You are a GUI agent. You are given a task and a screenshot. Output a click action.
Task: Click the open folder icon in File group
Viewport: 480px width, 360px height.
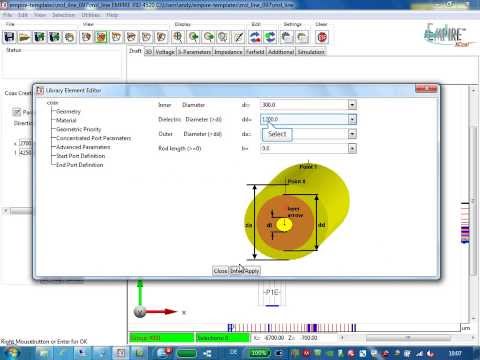pos(25,37)
